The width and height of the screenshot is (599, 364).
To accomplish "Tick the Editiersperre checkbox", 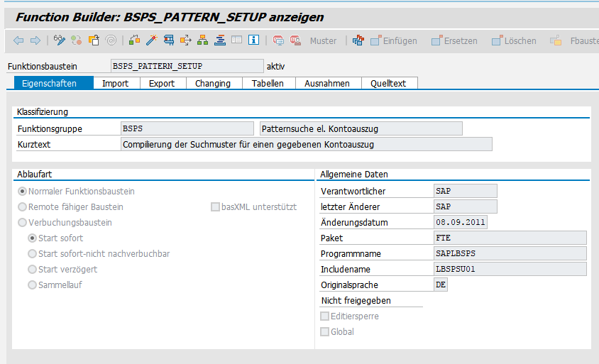I will click(325, 316).
